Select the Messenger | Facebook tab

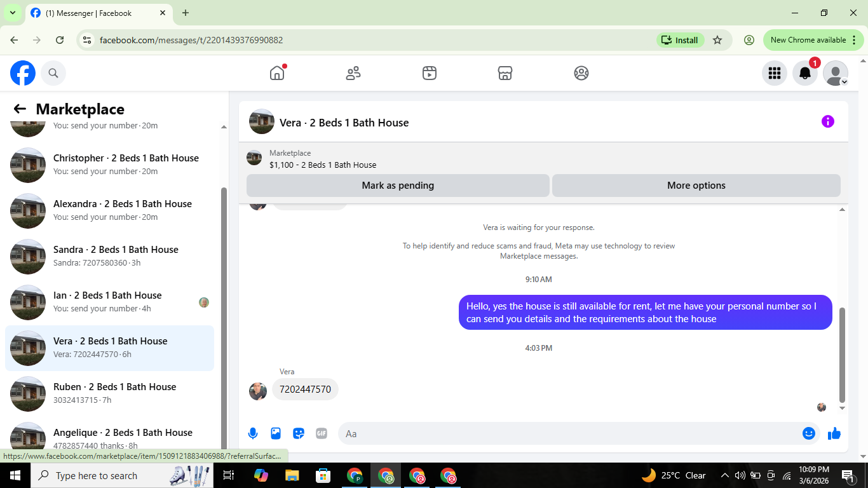point(98,13)
